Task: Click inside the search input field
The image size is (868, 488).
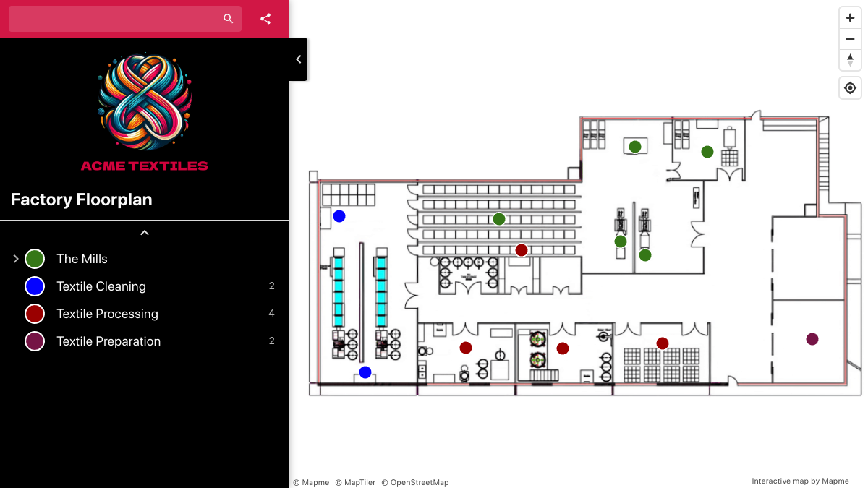Action: pyautogui.click(x=116, y=19)
